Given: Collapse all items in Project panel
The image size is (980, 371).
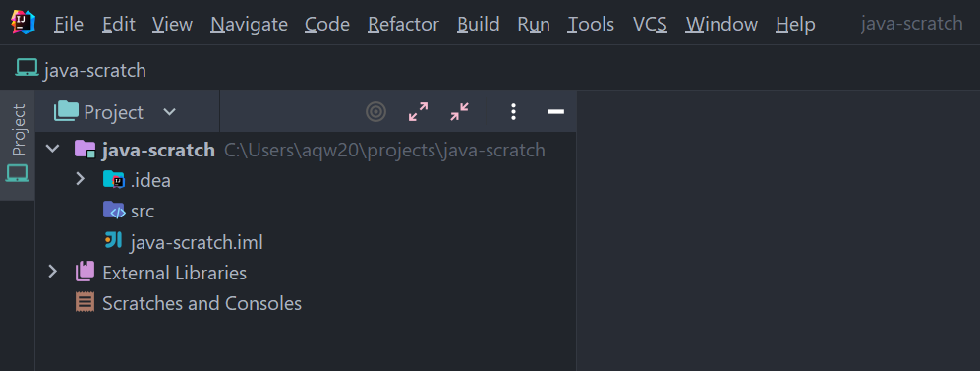Looking at the screenshot, I should pos(459,112).
